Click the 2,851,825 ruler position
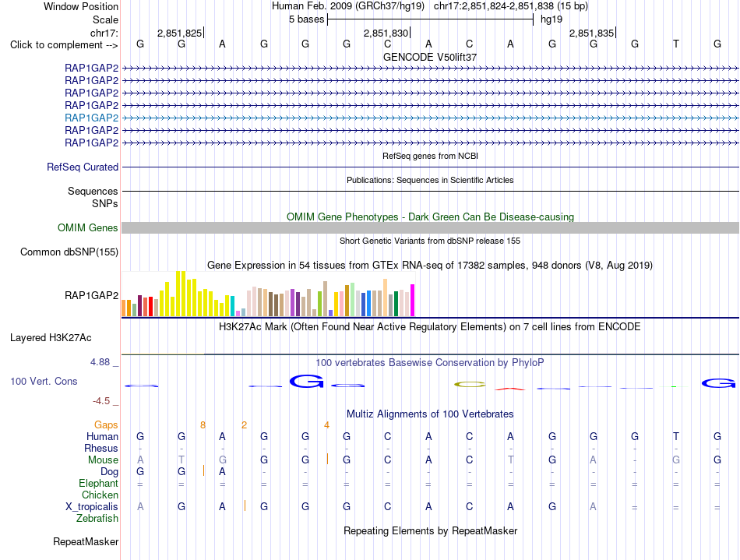The width and height of the screenshot is (740, 560). coord(179,33)
